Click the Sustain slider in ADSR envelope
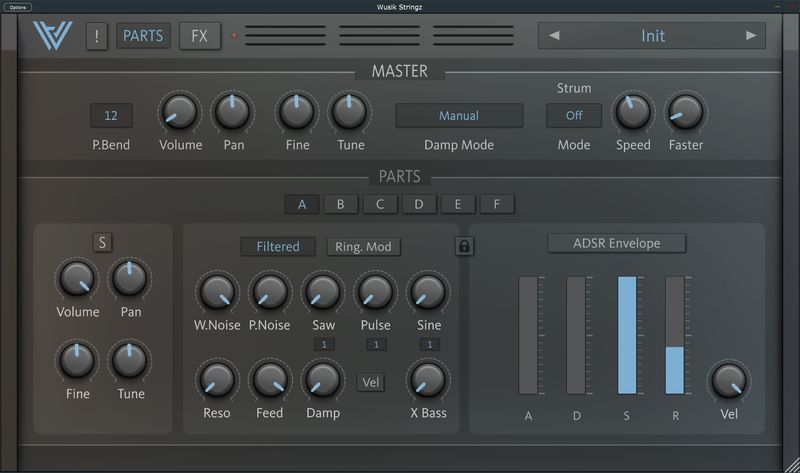 [x=626, y=335]
